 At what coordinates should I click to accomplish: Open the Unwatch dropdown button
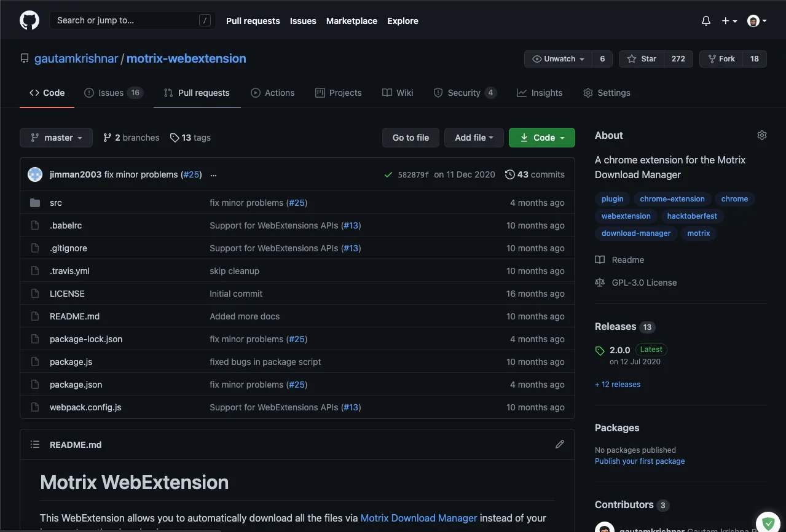pos(558,59)
